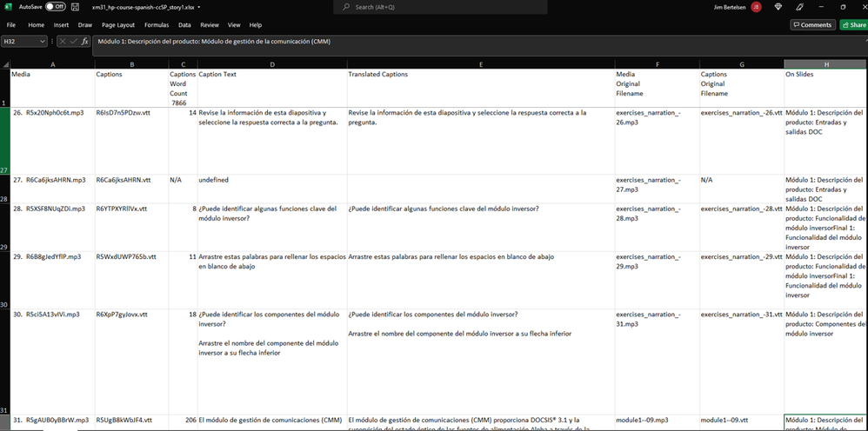Select column E header
This screenshot has height=431, width=868.
tap(481, 64)
